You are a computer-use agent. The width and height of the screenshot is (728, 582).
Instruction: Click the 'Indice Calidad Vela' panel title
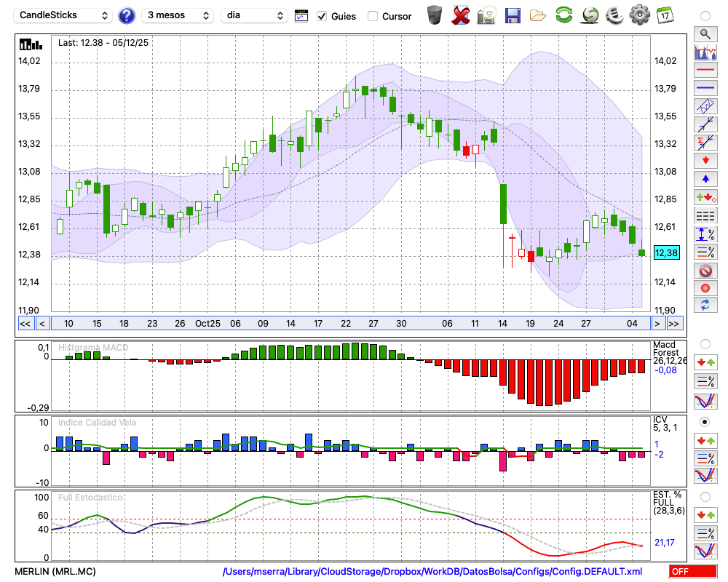97,423
